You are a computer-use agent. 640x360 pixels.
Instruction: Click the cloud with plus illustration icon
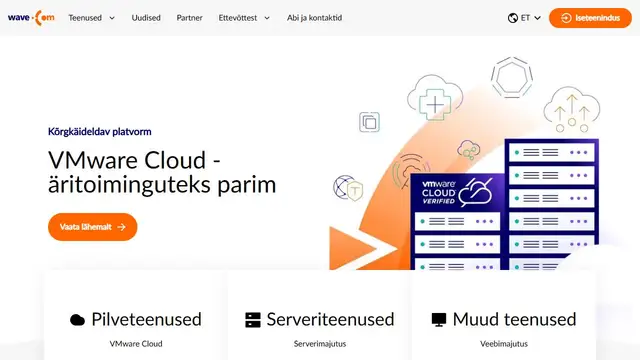(x=435, y=98)
